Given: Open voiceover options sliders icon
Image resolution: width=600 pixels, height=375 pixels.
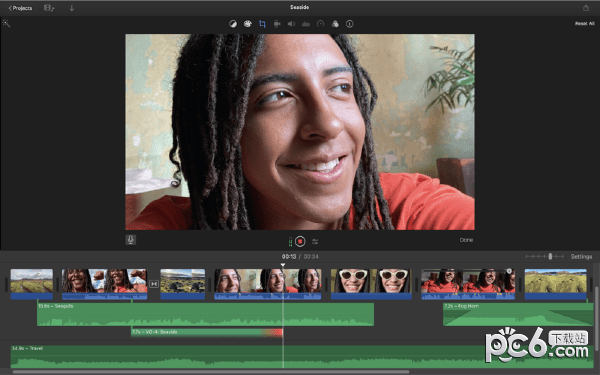Looking at the screenshot, I should click(315, 241).
